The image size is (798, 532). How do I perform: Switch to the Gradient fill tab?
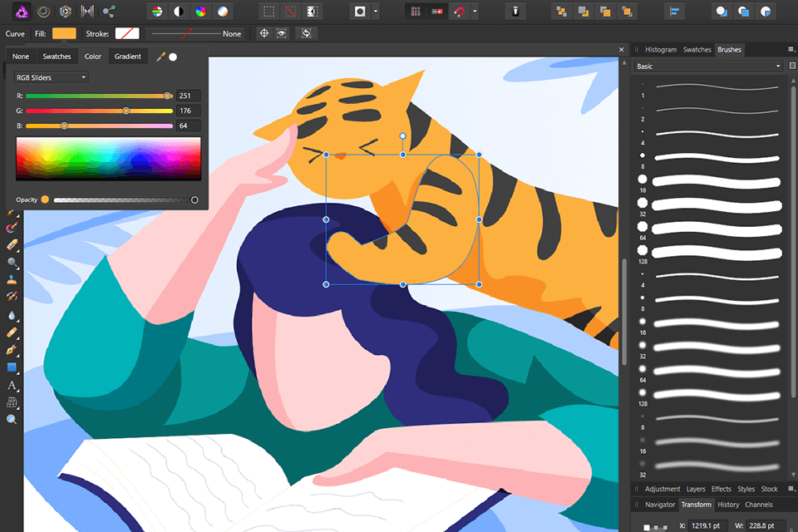[x=128, y=57]
